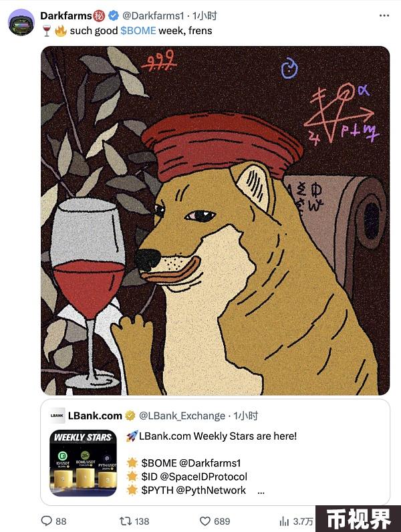Open the $BOME cashtag in the tweet text
401x532 pixels.
click(x=138, y=31)
